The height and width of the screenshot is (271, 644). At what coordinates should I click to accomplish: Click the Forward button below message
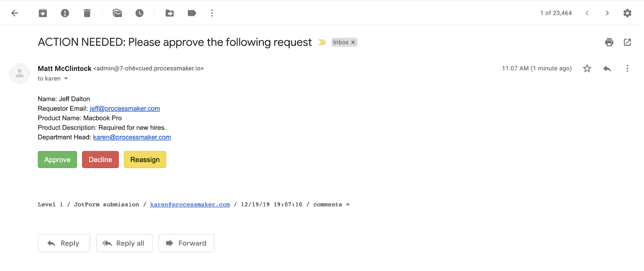(x=186, y=243)
